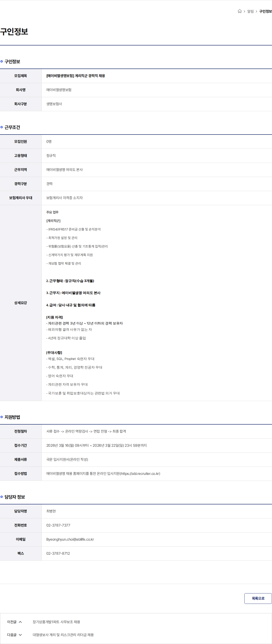Click the 다음글 label
This screenshot has height=644, width=272.
click(x=12, y=635)
